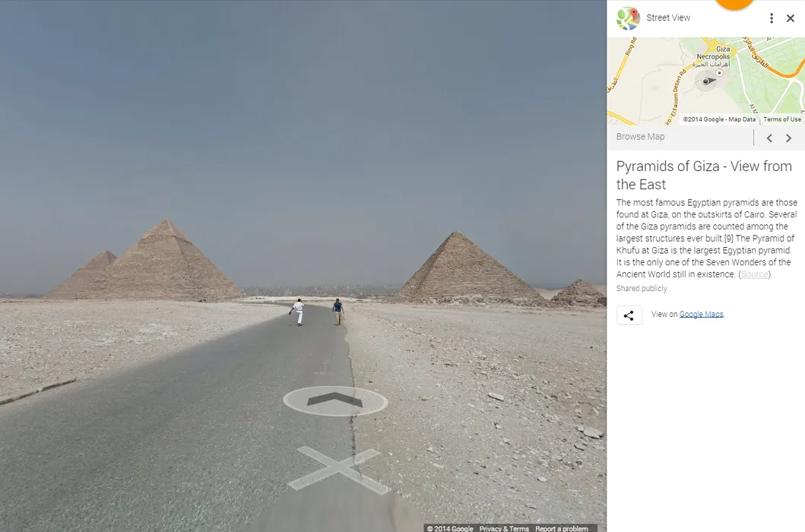Open the Source link in description

tap(755, 274)
